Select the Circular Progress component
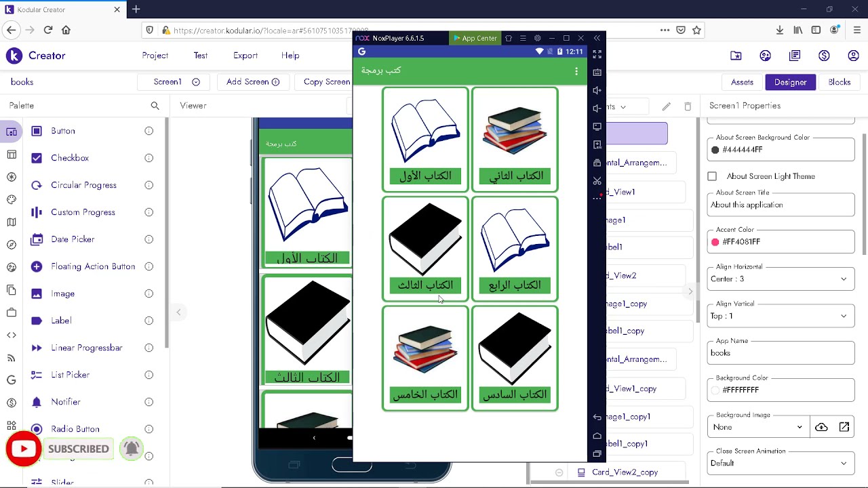The height and width of the screenshot is (488, 868). pos(83,185)
